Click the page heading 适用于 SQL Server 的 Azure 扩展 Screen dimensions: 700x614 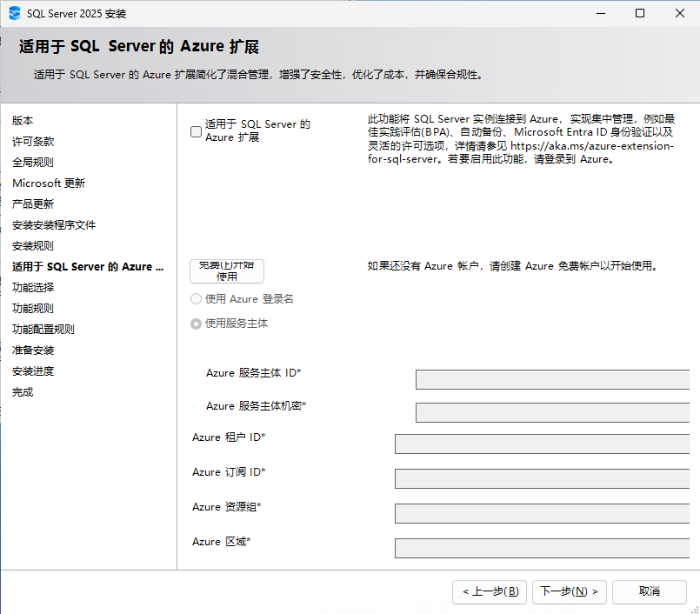coord(139,46)
